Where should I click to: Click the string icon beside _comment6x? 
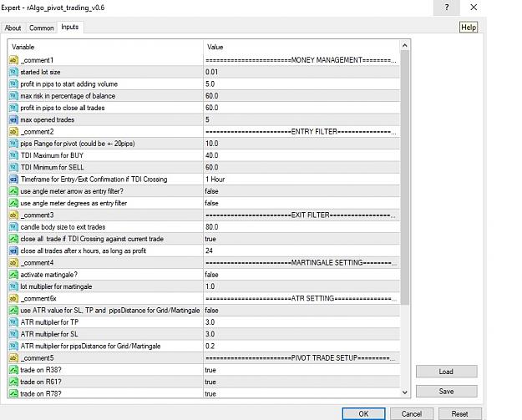tap(13, 299)
